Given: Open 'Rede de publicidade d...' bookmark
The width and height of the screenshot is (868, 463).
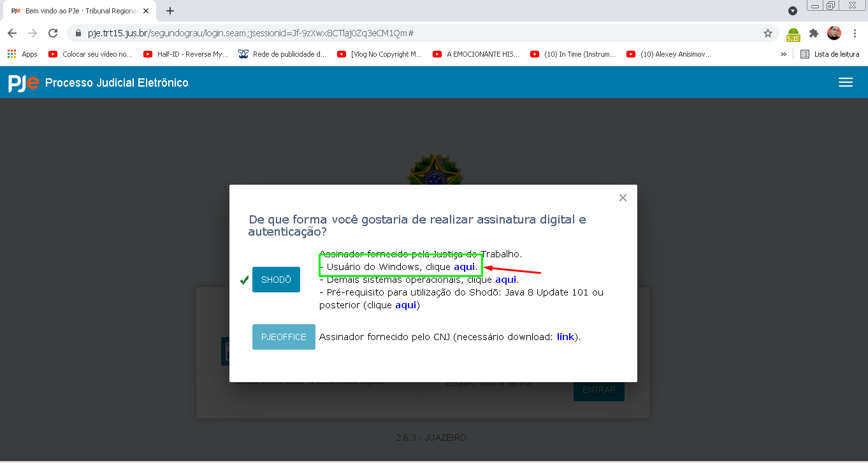Looking at the screenshot, I should (x=282, y=54).
